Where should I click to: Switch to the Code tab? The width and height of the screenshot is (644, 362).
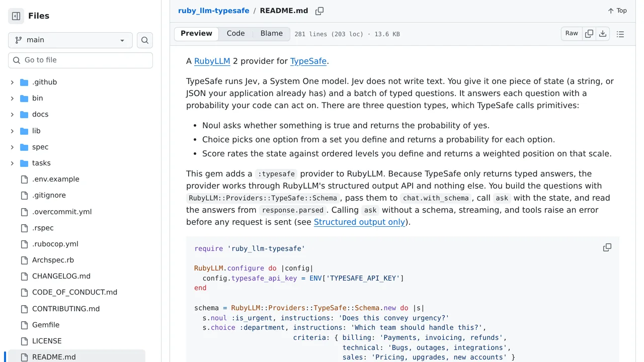[x=235, y=34]
